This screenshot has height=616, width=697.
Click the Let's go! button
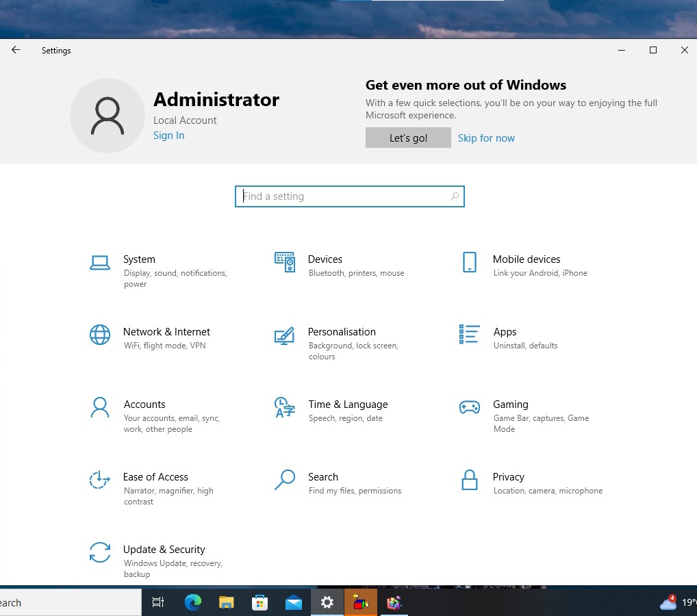[x=408, y=138]
